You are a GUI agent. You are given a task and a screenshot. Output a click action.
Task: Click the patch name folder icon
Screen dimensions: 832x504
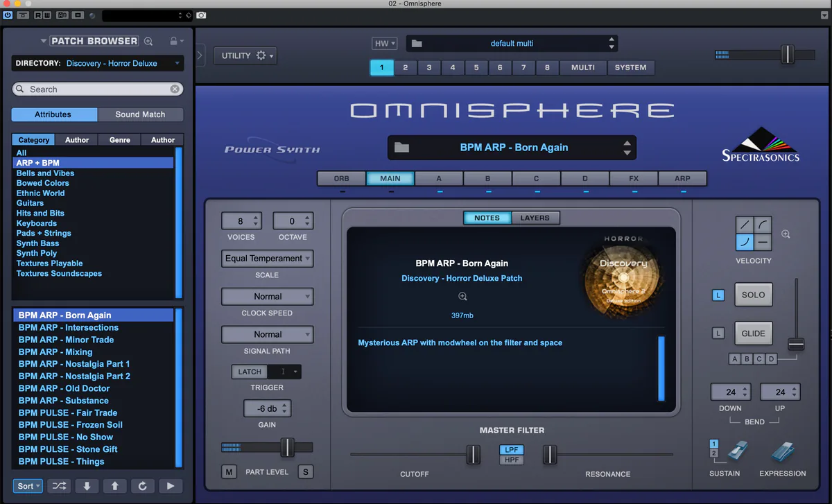401,147
